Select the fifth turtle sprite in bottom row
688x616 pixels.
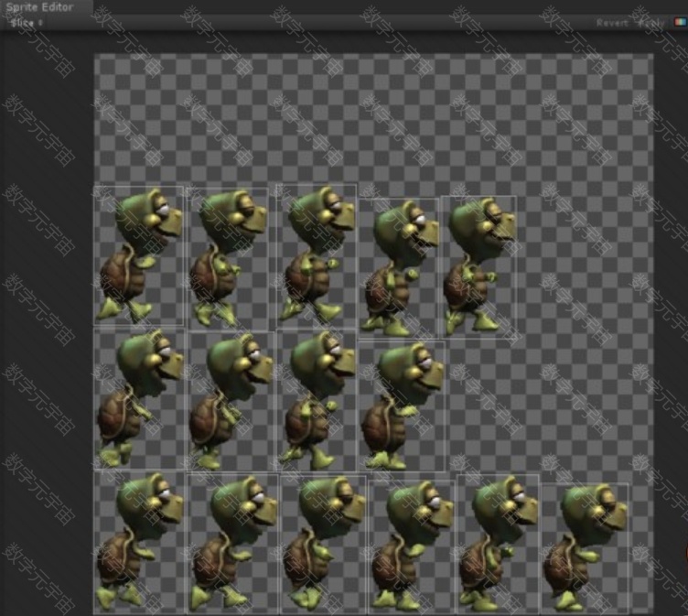(x=498, y=544)
